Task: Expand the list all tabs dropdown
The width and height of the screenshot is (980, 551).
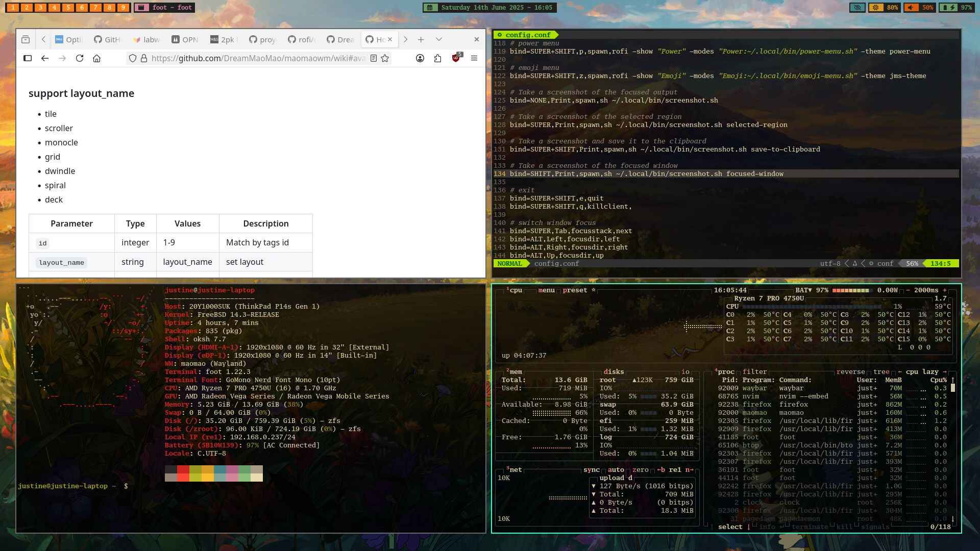Action: coord(439,39)
